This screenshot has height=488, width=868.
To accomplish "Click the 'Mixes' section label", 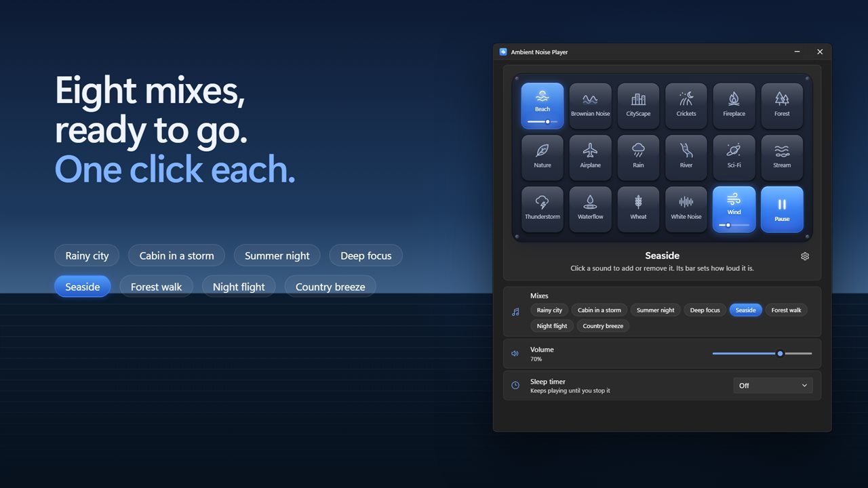I will tap(539, 296).
